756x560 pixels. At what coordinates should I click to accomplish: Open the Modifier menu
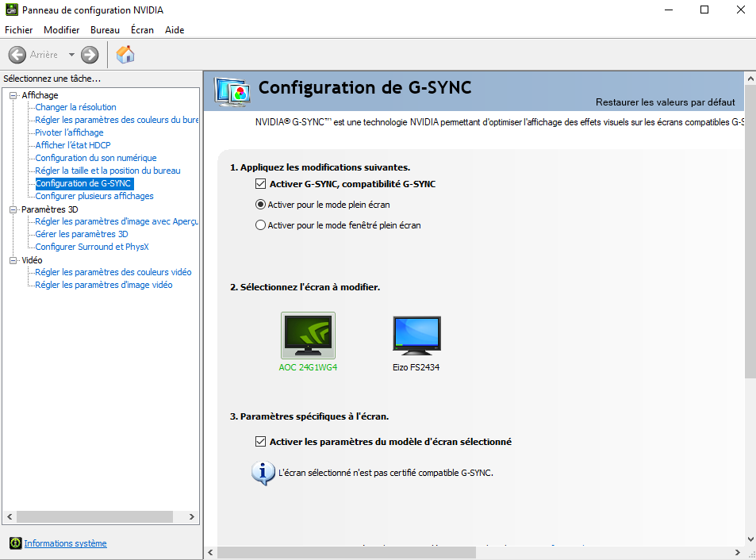click(62, 30)
